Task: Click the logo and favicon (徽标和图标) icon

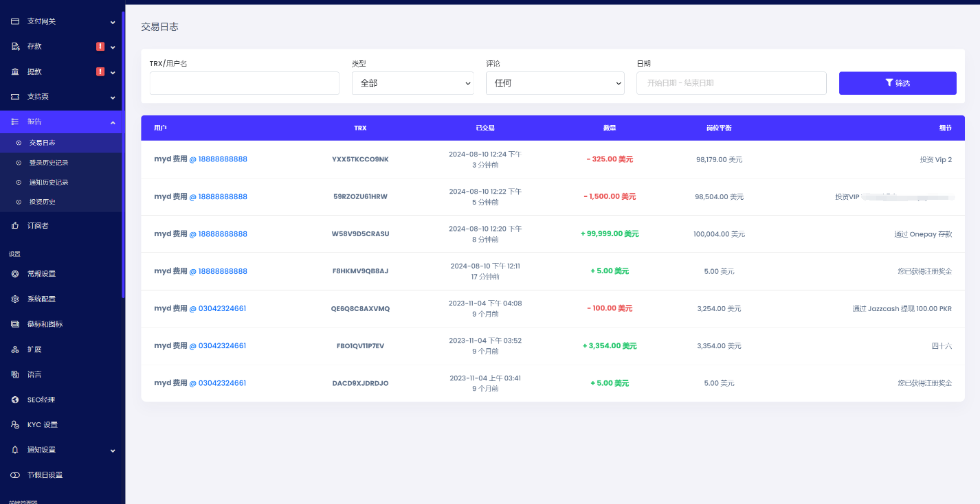Action: (15, 324)
